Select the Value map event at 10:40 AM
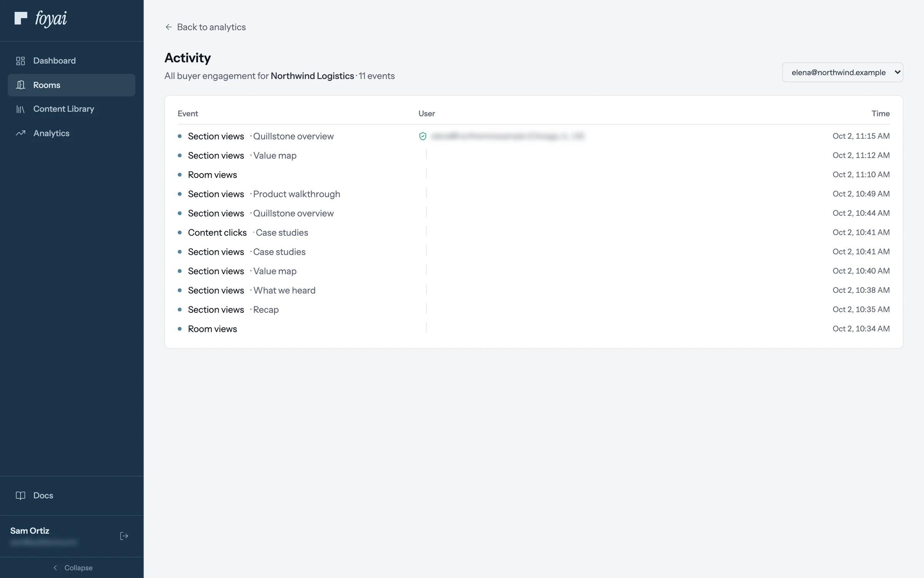 click(x=534, y=271)
